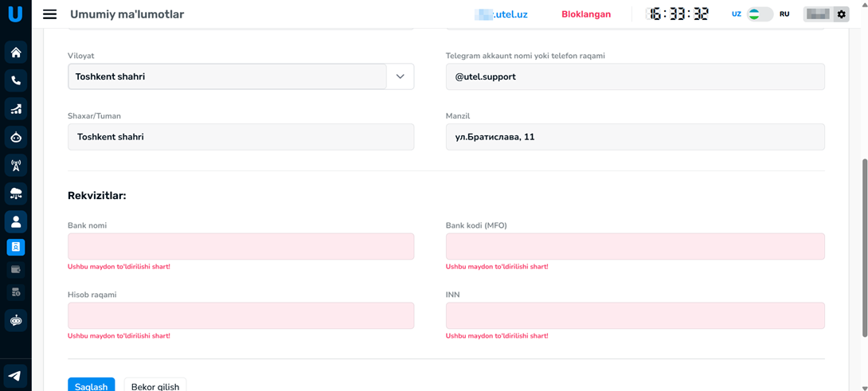
Task: Click the Telegram paper plane icon
Action: [x=16, y=376]
